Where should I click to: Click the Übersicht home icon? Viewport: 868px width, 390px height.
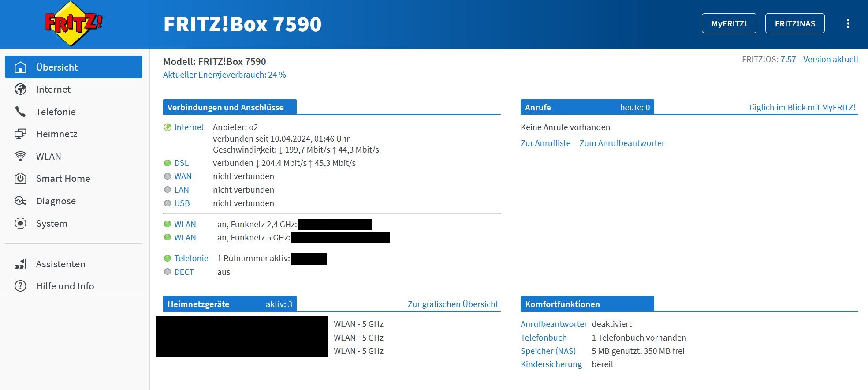(x=20, y=67)
